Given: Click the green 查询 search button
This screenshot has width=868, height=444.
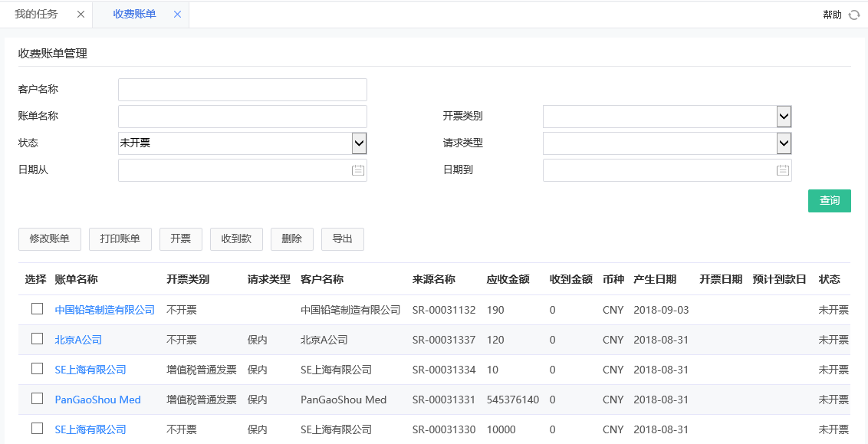Looking at the screenshot, I should [829, 200].
